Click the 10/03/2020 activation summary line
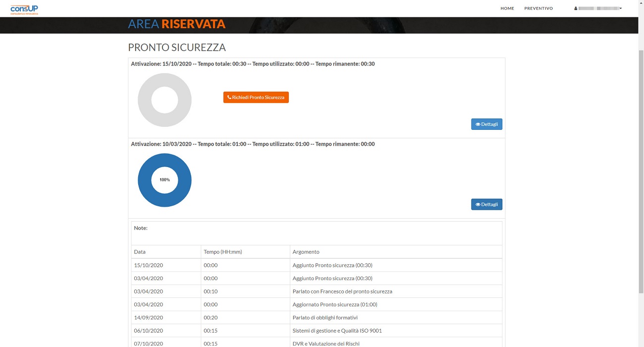This screenshot has width=644, height=347. [253, 144]
